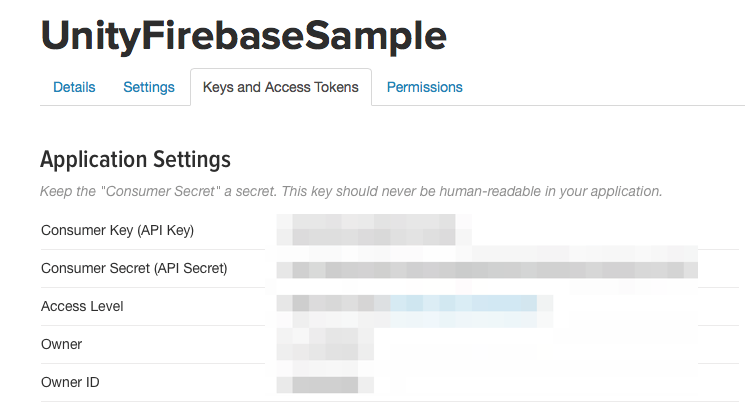The height and width of the screenshot is (405, 745).
Task: Click the blurred Access Level value
Action: pyautogui.click(x=334, y=304)
